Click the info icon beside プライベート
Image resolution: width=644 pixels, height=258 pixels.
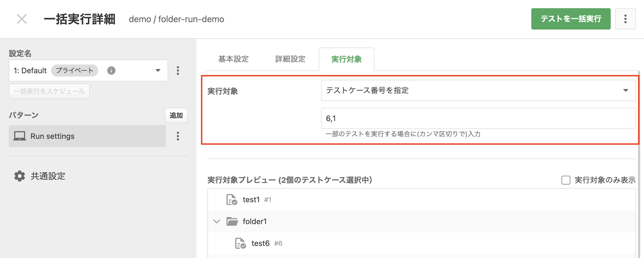point(111,71)
